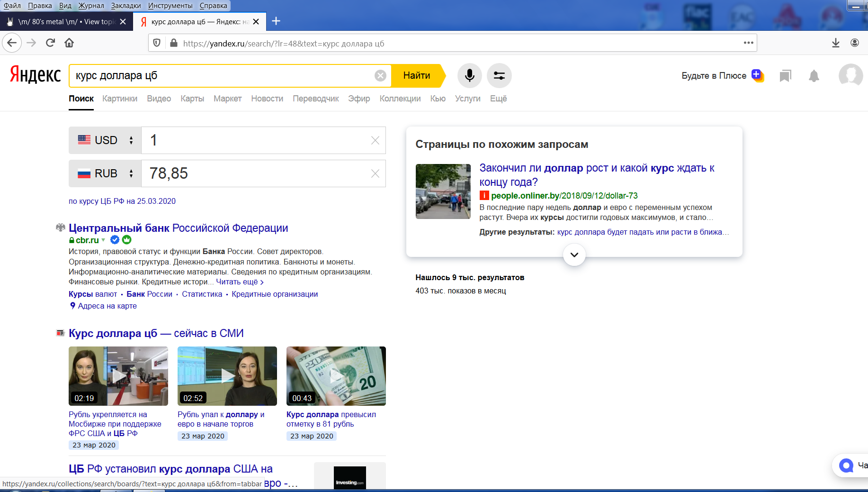Open Firefox account icon in toolbar
This screenshot has width=868, height=492.
855,43
